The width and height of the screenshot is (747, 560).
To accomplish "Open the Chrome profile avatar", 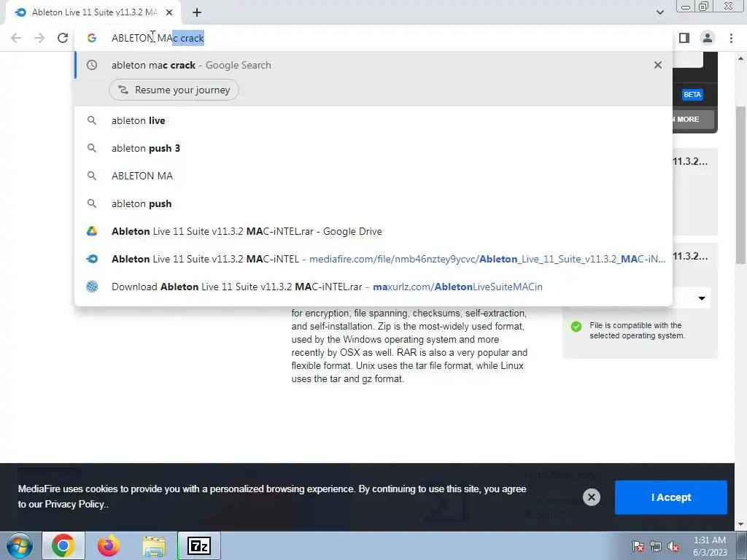I will pos(708,38).
